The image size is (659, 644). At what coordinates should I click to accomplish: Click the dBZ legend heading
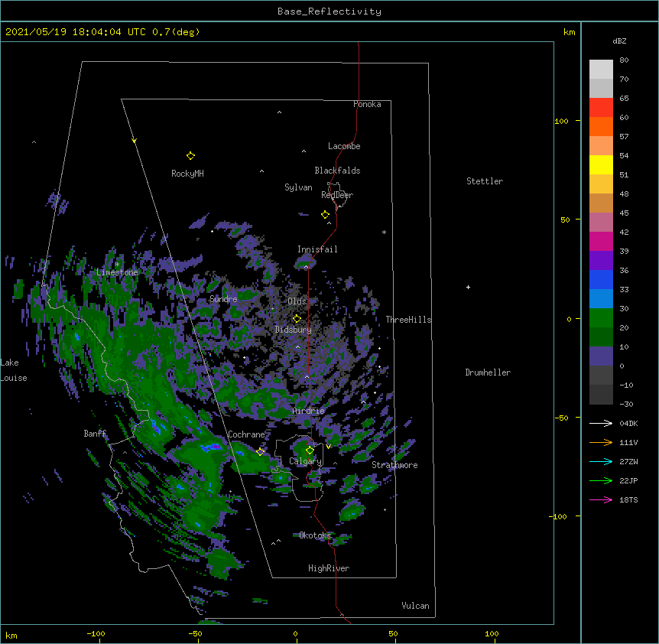[x=619, y=41]
